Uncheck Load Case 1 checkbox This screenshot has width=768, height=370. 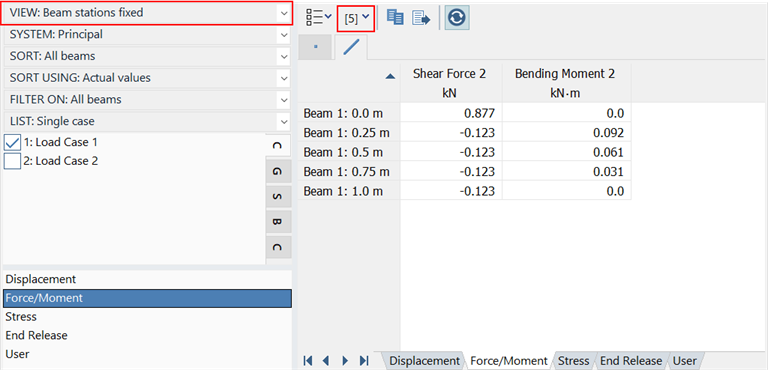pyautogui.click(x=12, y=143)
